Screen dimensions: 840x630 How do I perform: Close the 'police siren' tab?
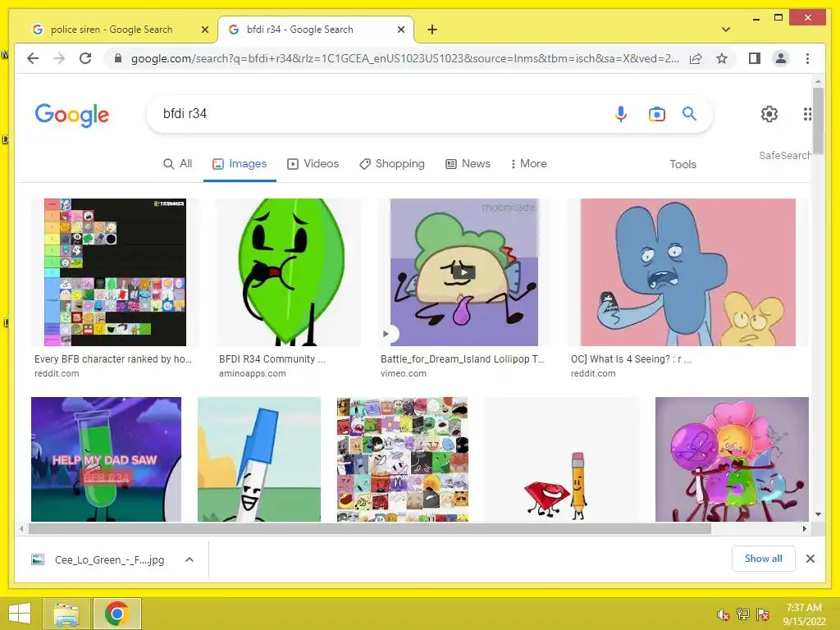[204, 30]
